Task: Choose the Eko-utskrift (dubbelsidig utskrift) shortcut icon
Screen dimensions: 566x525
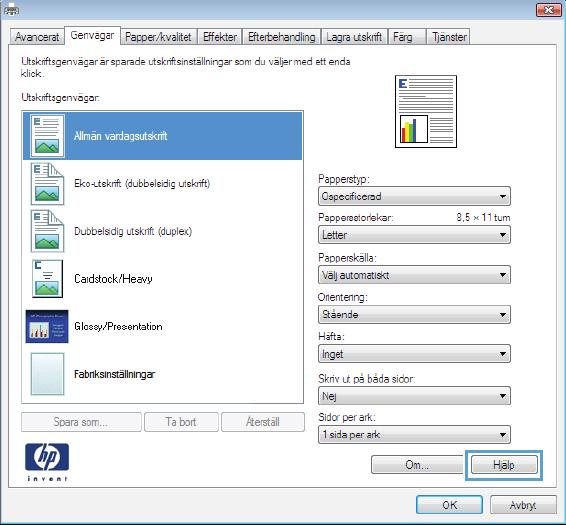Action: (47, 184)
